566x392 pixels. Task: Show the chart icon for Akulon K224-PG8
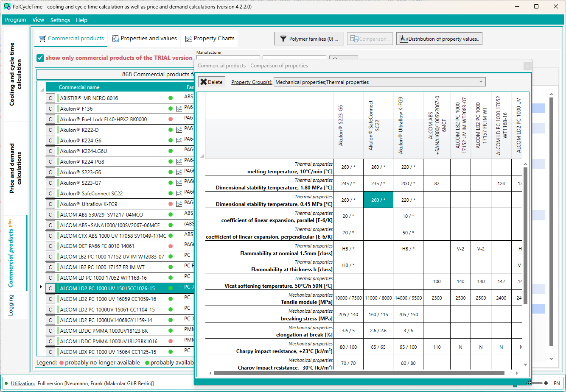[179, 162]
